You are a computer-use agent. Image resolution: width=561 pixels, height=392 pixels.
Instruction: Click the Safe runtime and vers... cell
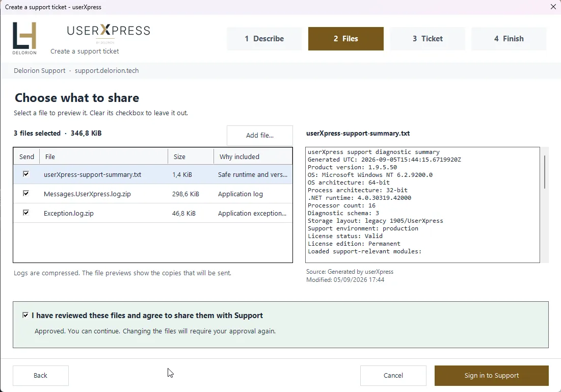click(x=253, y=175)
